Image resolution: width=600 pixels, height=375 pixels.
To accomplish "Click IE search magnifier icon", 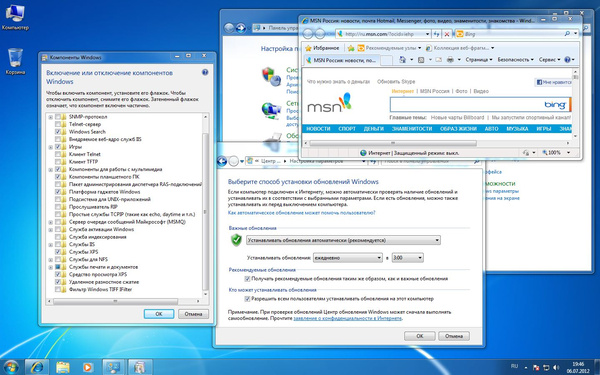I will pyautogui.click(x=567, y=34).
